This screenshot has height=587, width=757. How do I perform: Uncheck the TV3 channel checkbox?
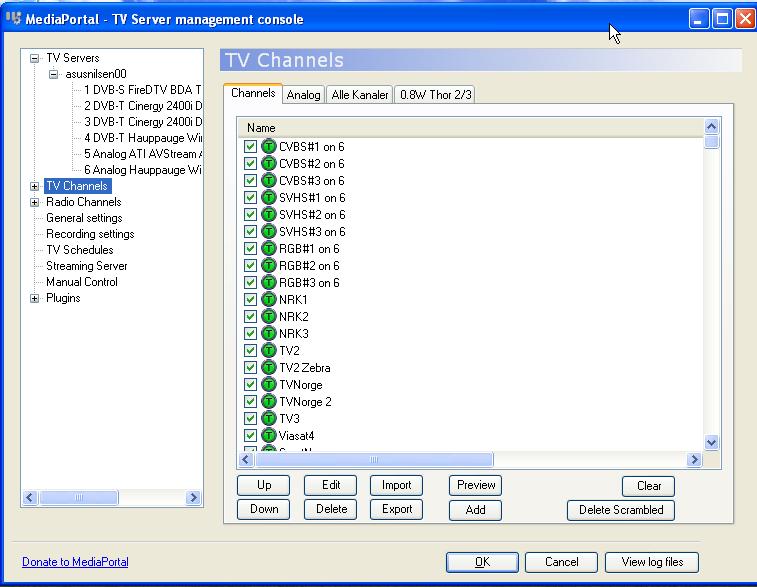250,419
